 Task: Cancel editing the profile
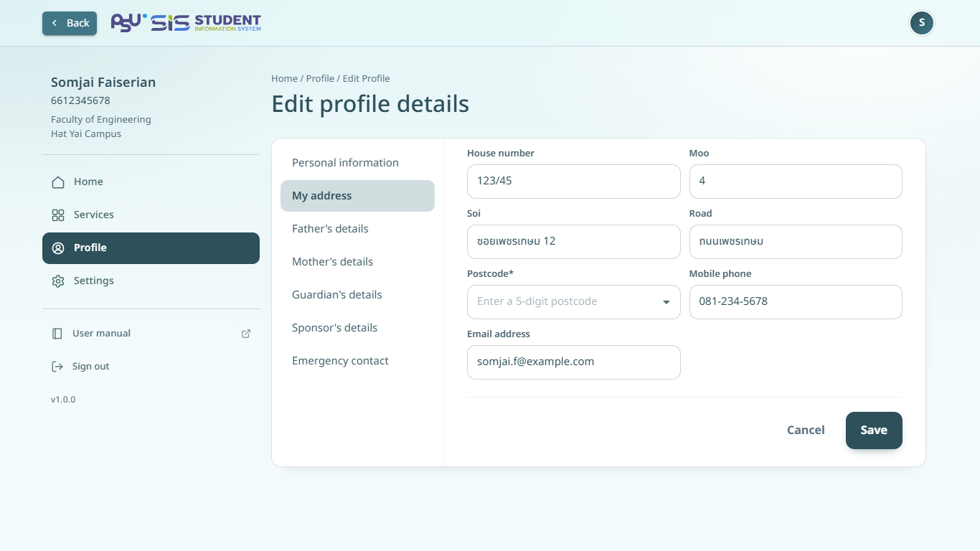[806, 430]
